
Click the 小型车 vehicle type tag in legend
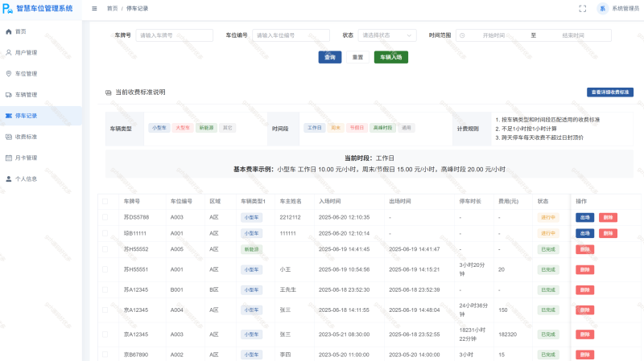click(159, 128)
